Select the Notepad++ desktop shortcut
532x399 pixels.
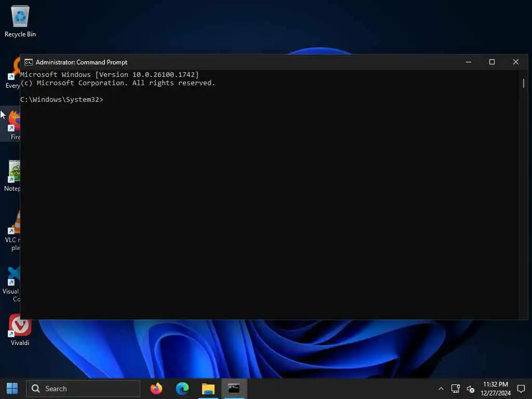point(13,176)
